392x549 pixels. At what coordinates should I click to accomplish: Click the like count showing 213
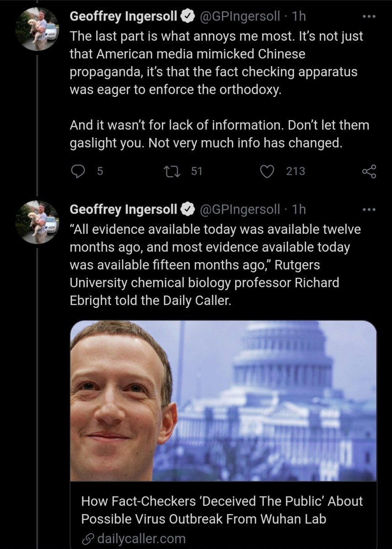[x=295, y=172]
